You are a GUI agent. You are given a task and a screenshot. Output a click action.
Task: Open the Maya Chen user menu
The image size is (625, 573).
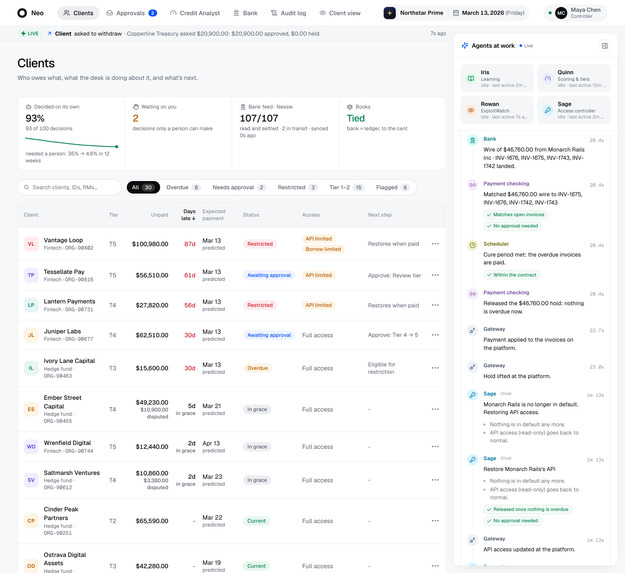pyautogui.click(x=576, y=13)
